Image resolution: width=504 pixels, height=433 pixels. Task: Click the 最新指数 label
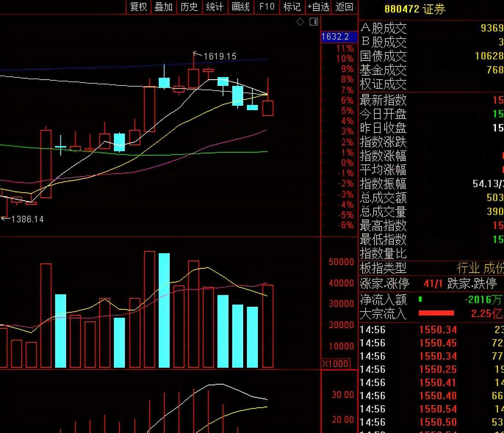(x=383, y=100)
